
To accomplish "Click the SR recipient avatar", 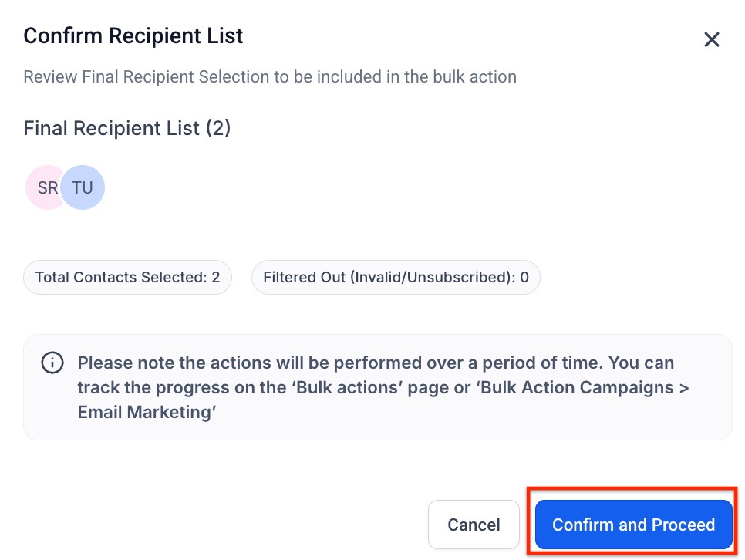I will [43, 187].
